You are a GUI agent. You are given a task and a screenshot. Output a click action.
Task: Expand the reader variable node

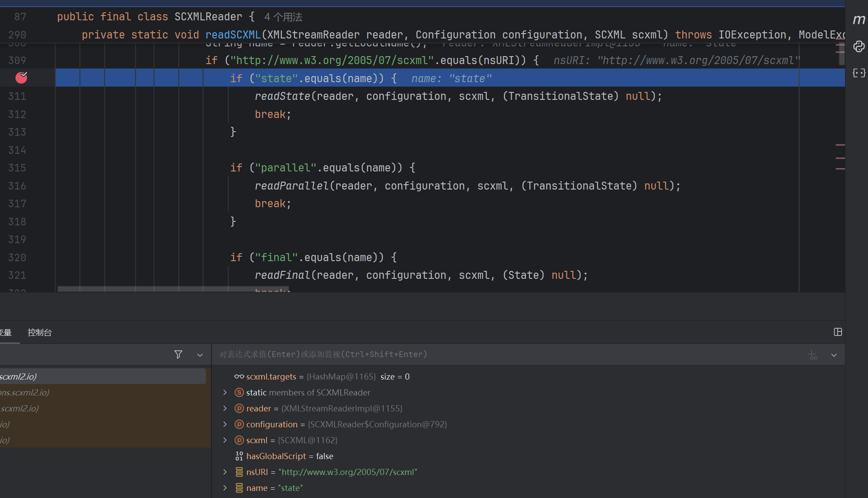pyautogui.click(x=225, y=408)
